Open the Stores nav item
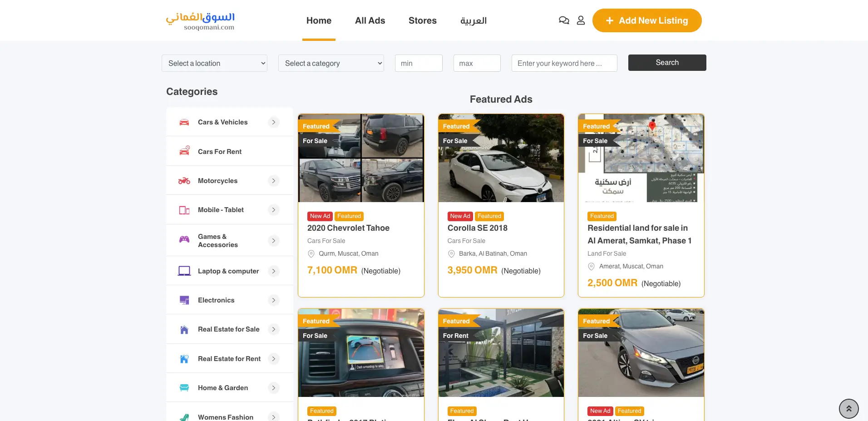 pos(423,20)
